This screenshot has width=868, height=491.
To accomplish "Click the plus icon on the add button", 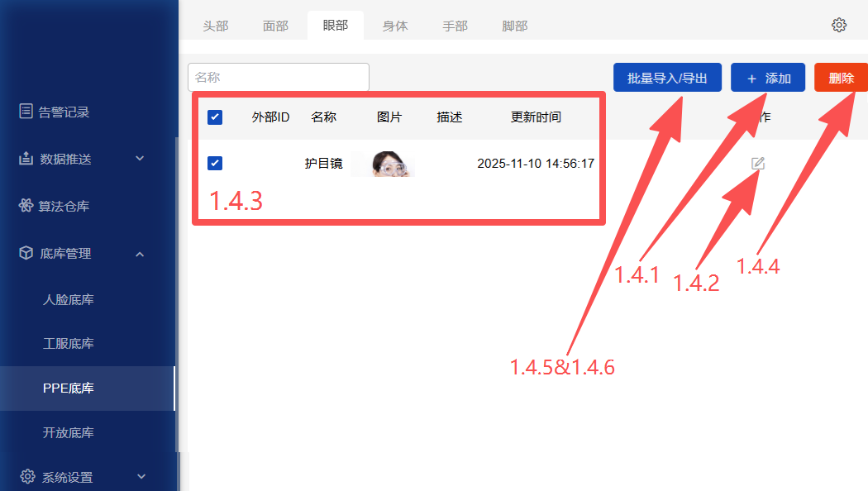I will (x=751, y=79).
